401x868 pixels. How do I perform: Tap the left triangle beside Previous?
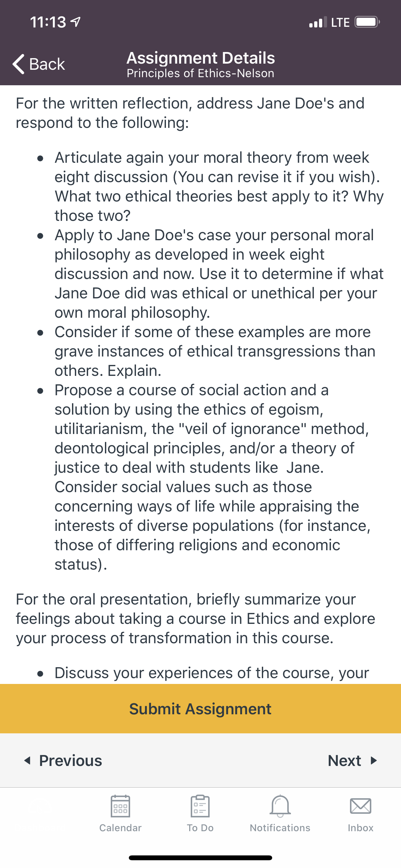[x=27, y=760]
